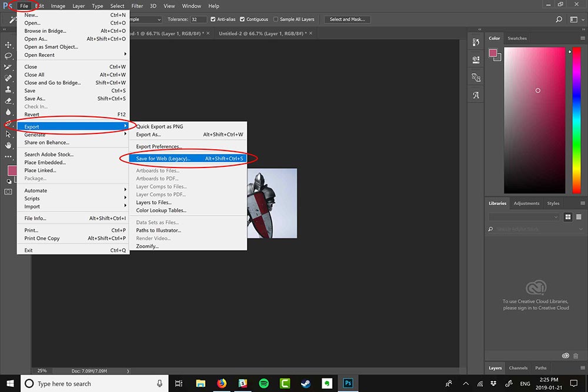Click the Libraries panel trash icon

[x=576, y=356]
